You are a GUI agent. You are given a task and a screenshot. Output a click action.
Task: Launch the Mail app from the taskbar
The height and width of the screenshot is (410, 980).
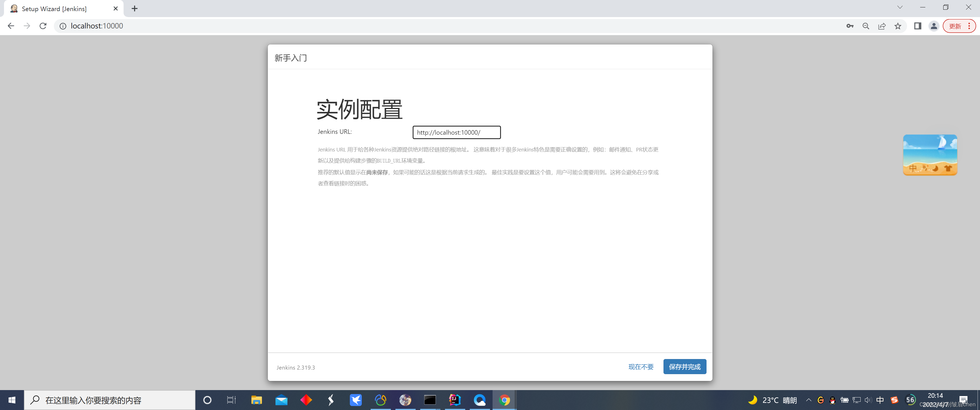coord(281,400)
